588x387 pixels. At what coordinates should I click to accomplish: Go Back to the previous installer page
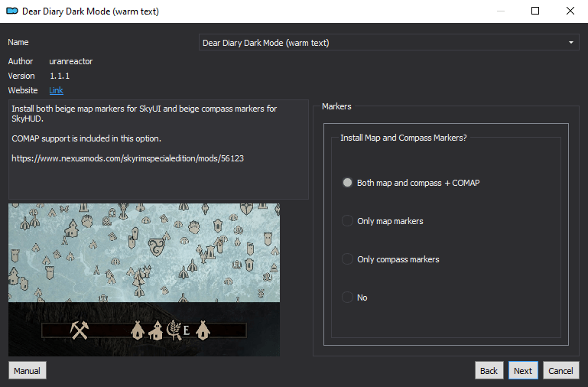click(489, 370)
